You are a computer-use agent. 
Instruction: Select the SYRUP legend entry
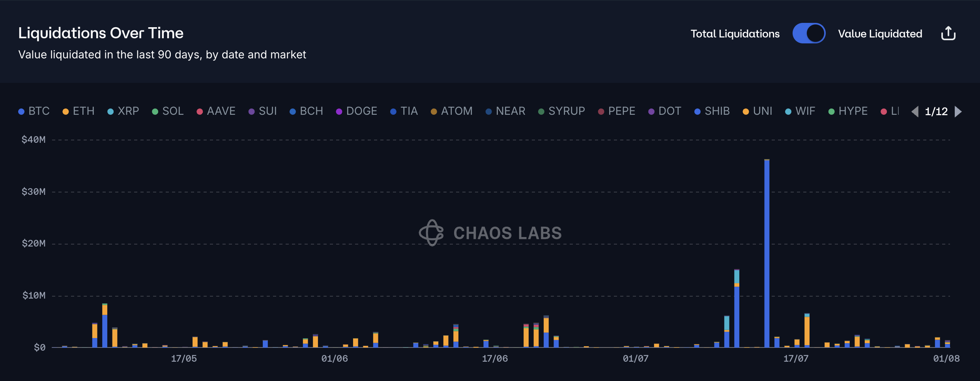(562, 111)
